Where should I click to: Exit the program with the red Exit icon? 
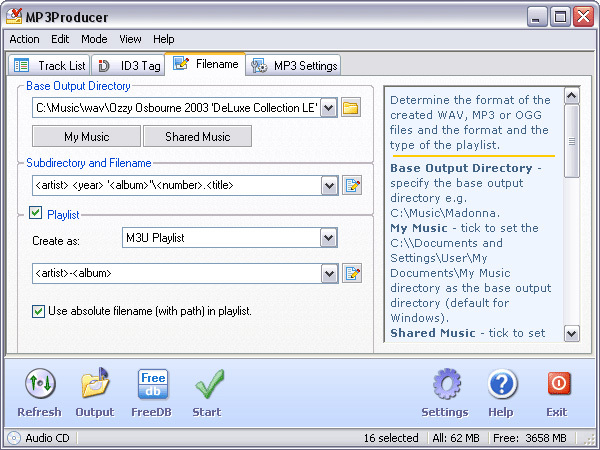click(559, 383)
